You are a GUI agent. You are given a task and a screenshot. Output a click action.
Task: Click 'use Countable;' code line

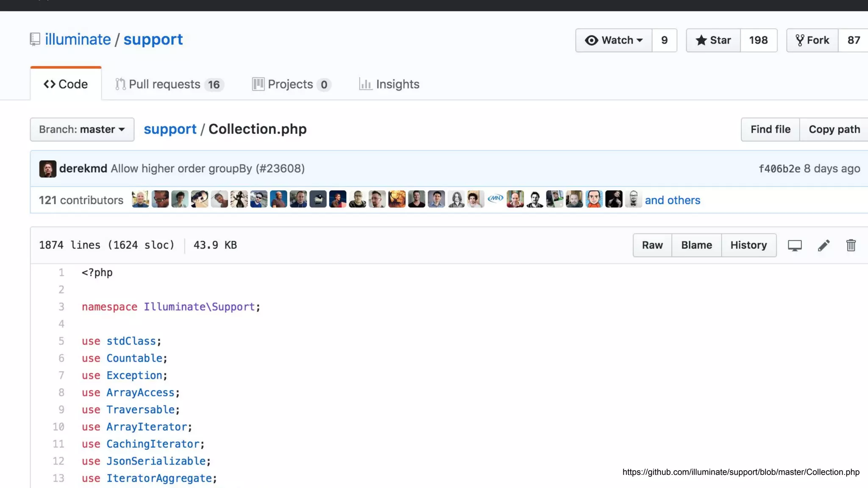[125, 358]
